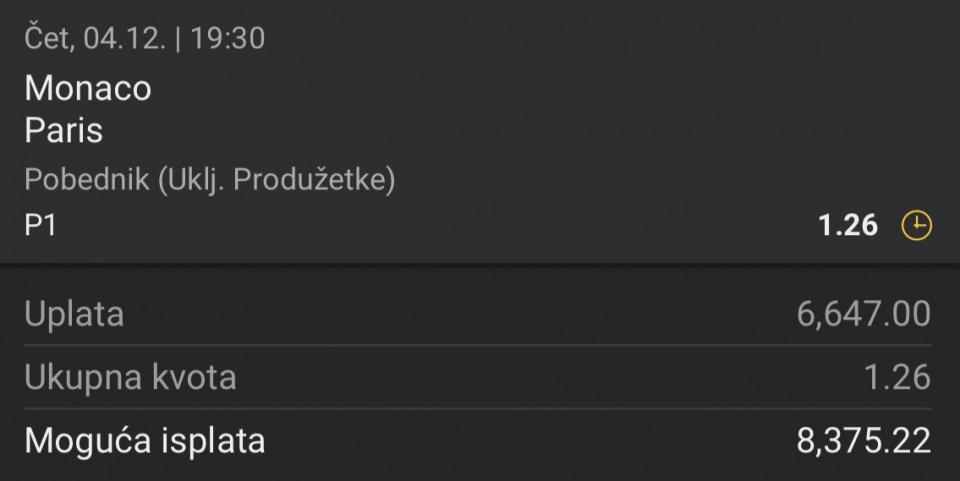
Task: Click the stake amount 6,647.00
Action: point(863,314)
